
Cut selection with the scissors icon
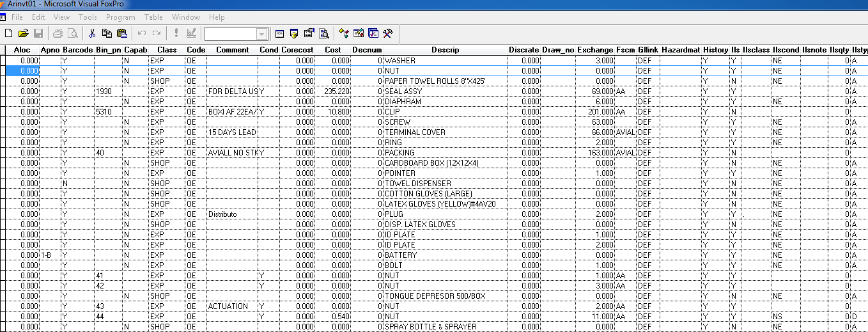pyautogui.click(x=92, y=33)
